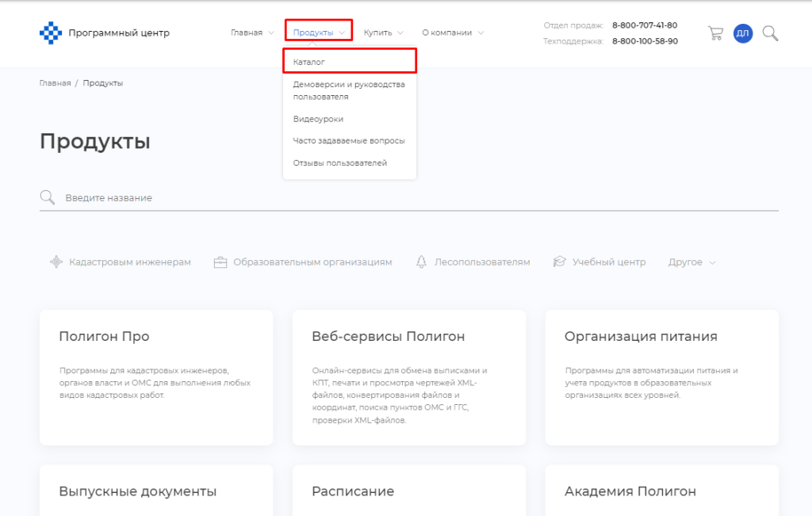Call sales number 8-800-707-41-80
Screen dimensions: 812x516
pyautogui.click(x=645, y=25)
